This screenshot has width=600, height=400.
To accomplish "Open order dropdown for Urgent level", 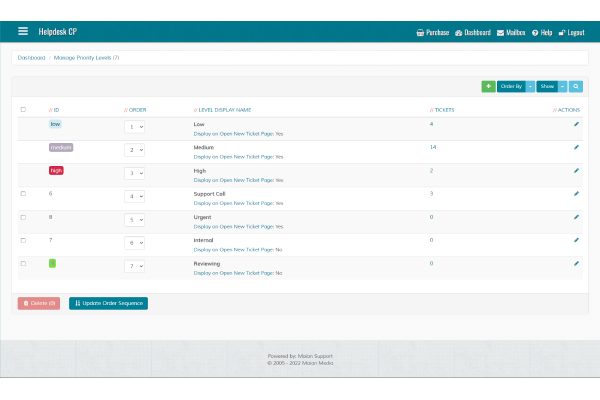I will [x=134, y=220].
